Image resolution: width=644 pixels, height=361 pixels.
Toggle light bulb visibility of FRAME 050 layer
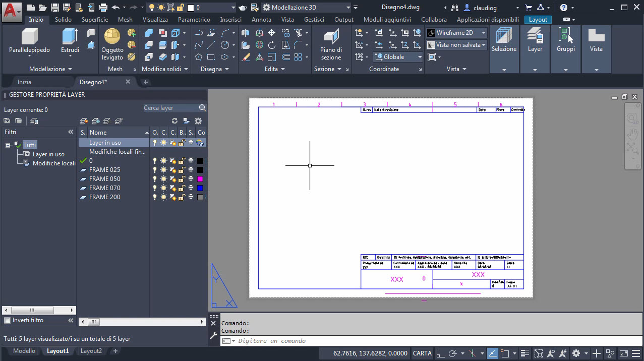(155, 179)
